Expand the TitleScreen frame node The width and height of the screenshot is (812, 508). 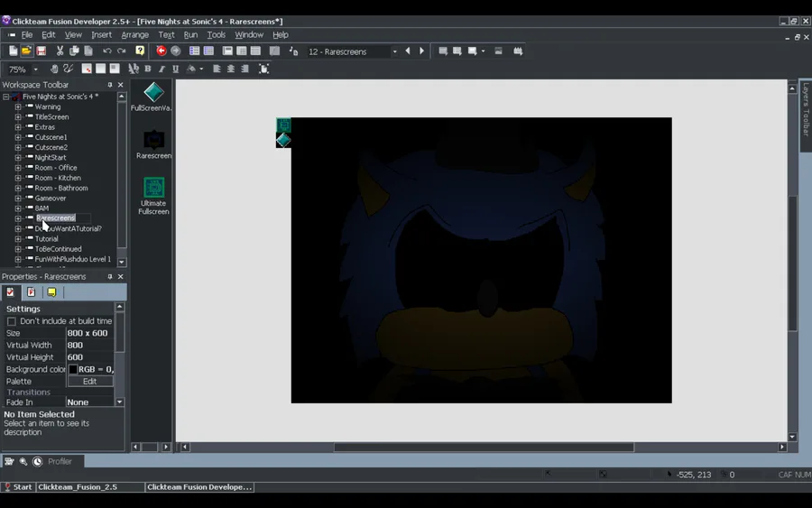point(18,117)
